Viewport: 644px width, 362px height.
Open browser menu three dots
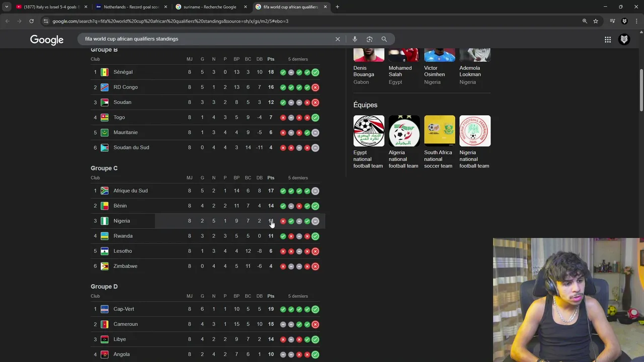(x=636, y=21)
